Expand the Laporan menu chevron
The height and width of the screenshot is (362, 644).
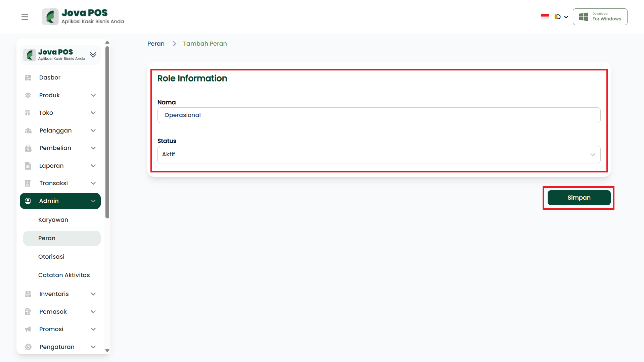[93, 166]
